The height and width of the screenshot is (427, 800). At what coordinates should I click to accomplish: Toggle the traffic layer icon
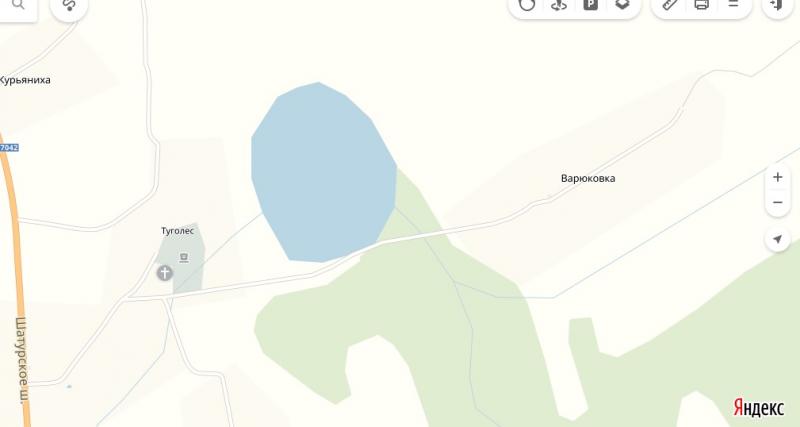tap(527, 5)
